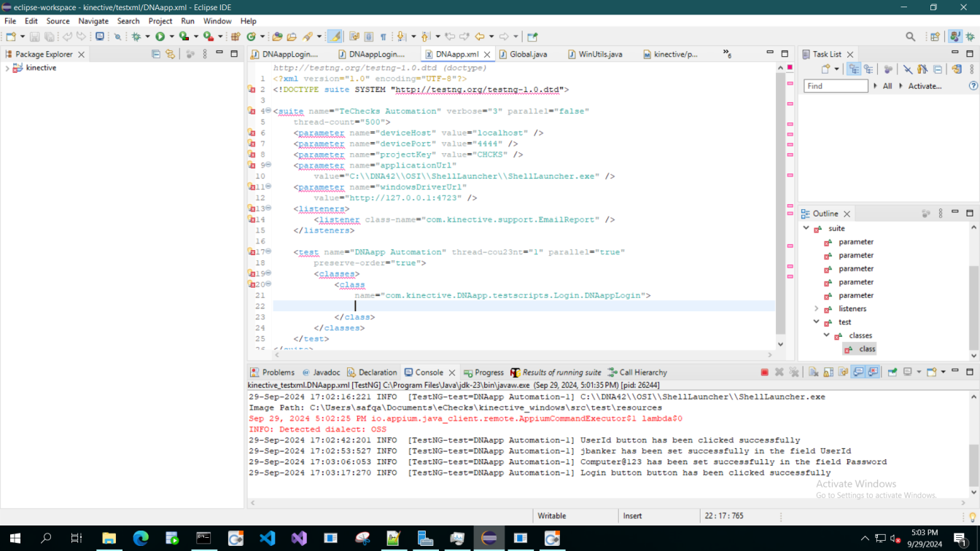980x551 pixels.
Task: Toggle Scroll Lock in the Console
Action: point(828,372)
